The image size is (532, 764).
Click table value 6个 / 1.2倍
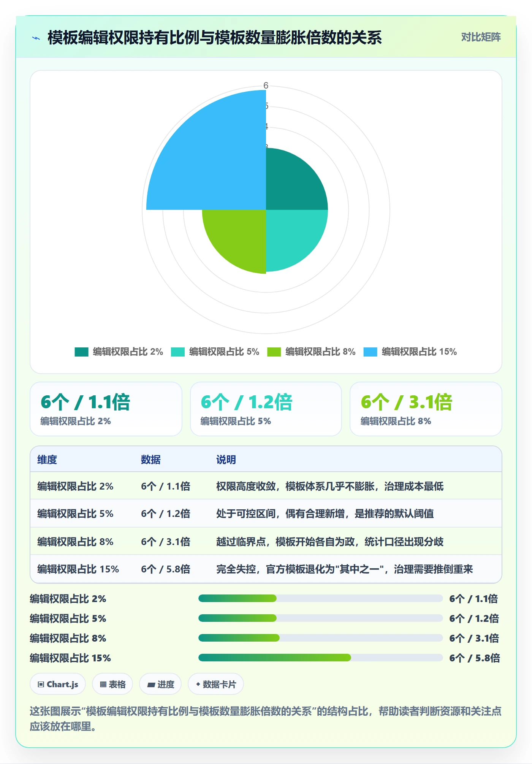pos(166,514)
